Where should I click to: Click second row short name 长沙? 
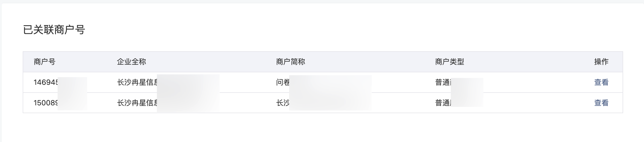click(x=283, y=103)
